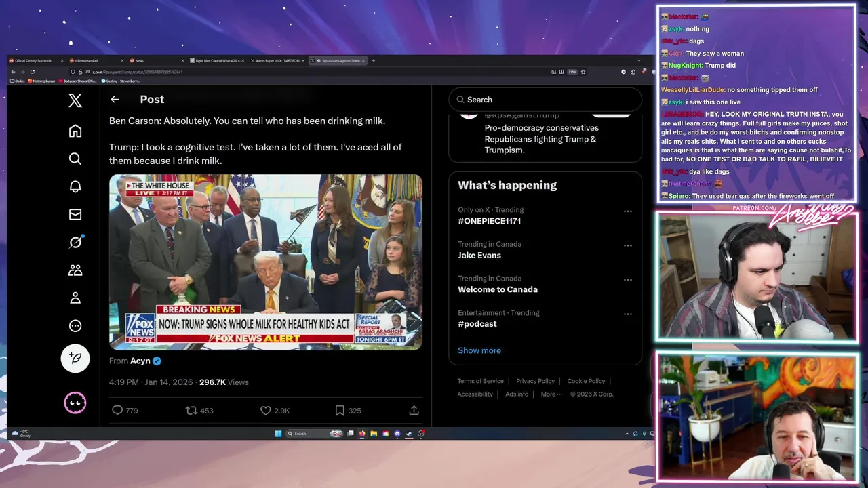Viewport: 868px width, 488px height.
Task: Open options for Jake Evans trend
Action: tap(628, 245)
